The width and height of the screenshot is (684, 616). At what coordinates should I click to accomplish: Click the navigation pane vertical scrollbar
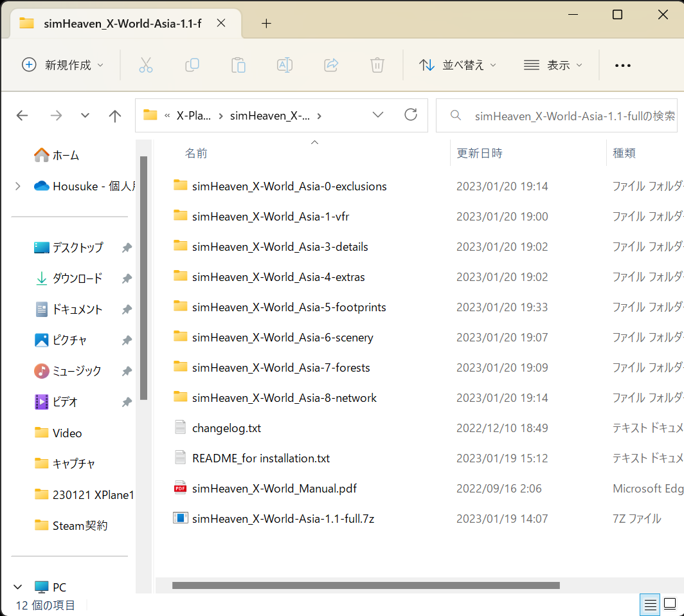point(143,278)
